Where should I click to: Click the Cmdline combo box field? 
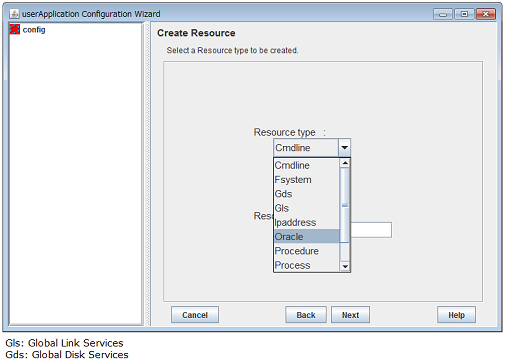tap(306, 148)
